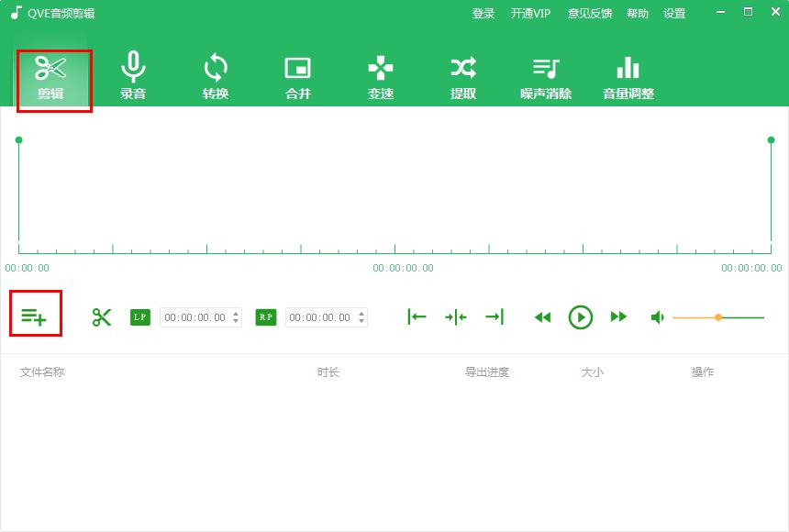The height and width of the screenshot is (532, 789).
Task: Open the 合并 merge tool
Action: click(297, 75)
